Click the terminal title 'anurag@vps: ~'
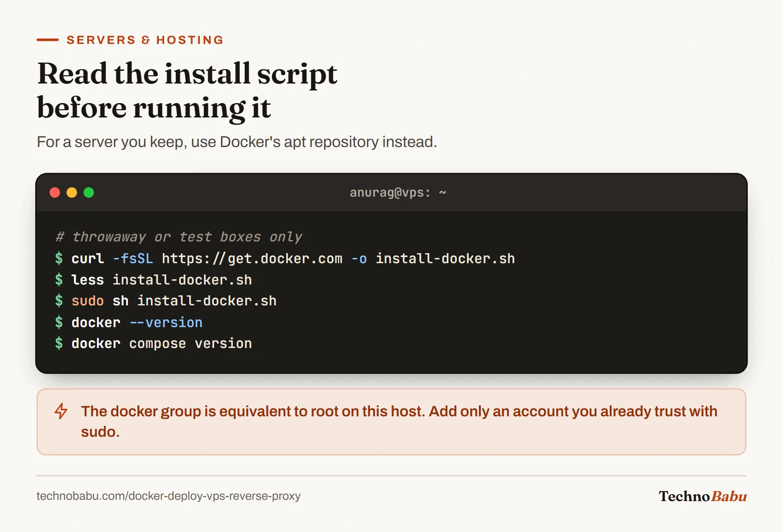Image resolution: width=783 pixels, height=532 pixels. coord(398,192)
